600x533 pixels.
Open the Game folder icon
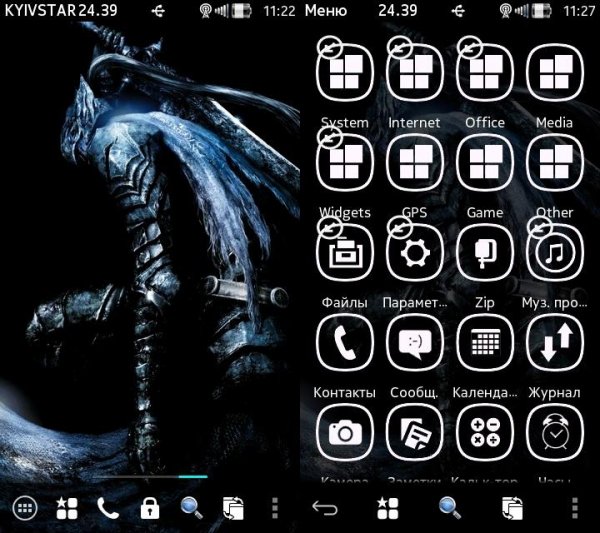pos(485,162)
